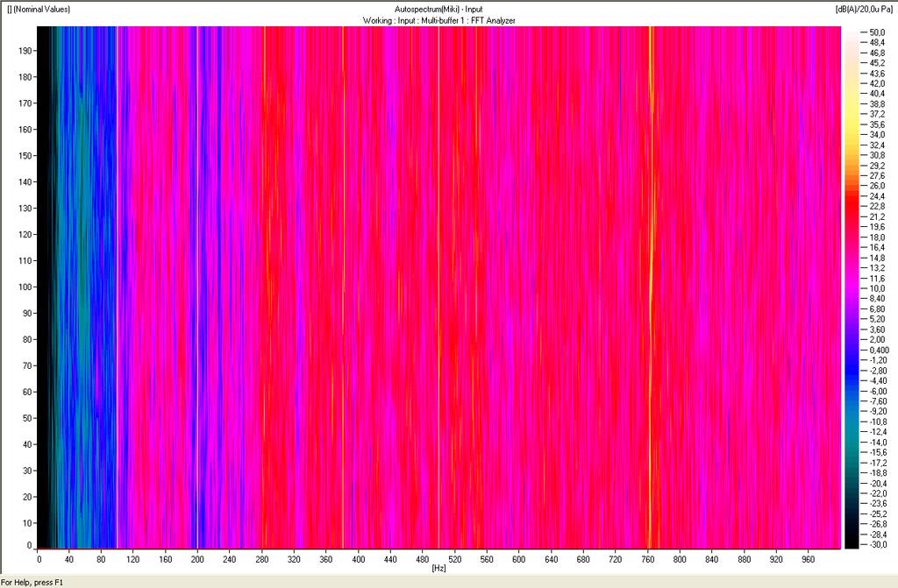Click the -30,0 color scale value

(878, 544)
